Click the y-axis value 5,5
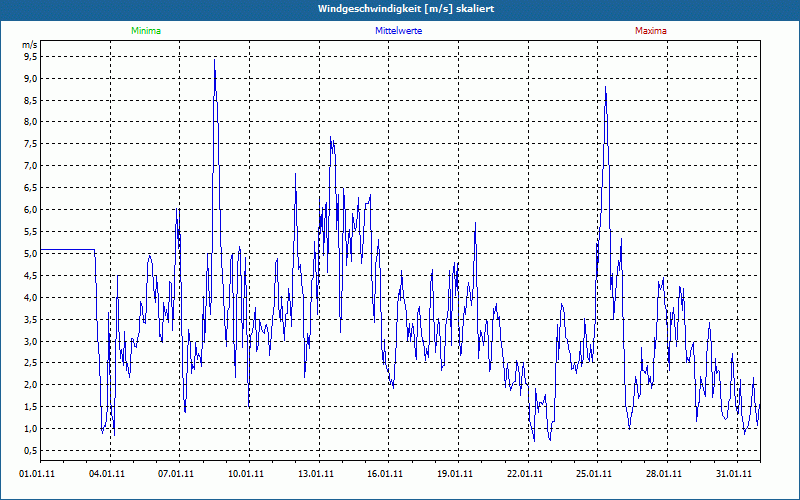 [31, 232]
